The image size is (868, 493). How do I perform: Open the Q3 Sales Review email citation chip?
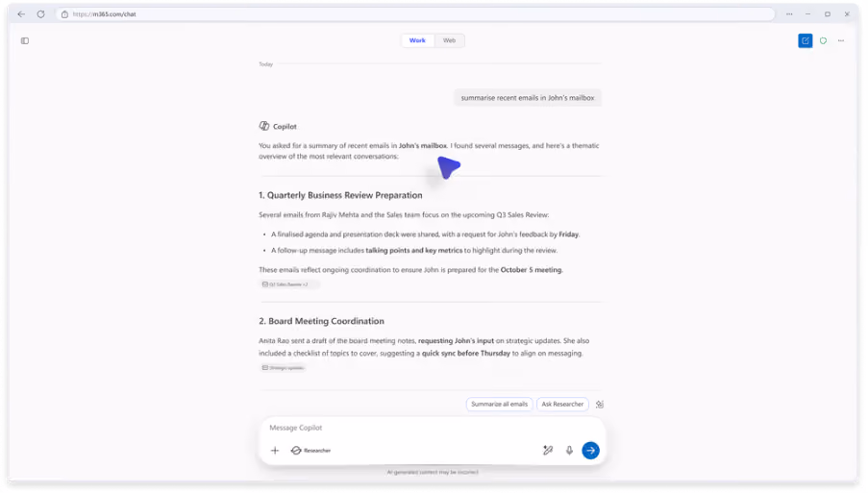(289, 284)
